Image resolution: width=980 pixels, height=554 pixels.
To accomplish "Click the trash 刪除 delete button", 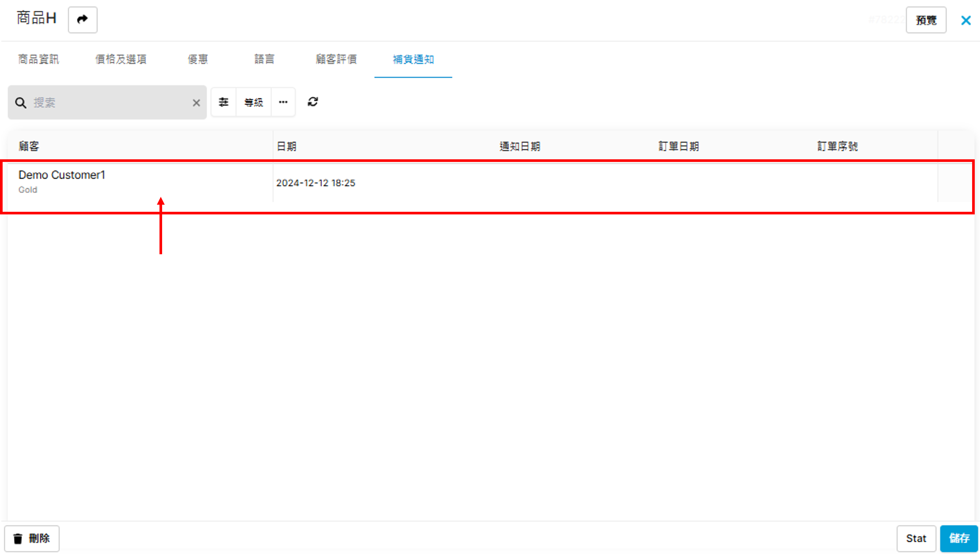I will 32,538.
